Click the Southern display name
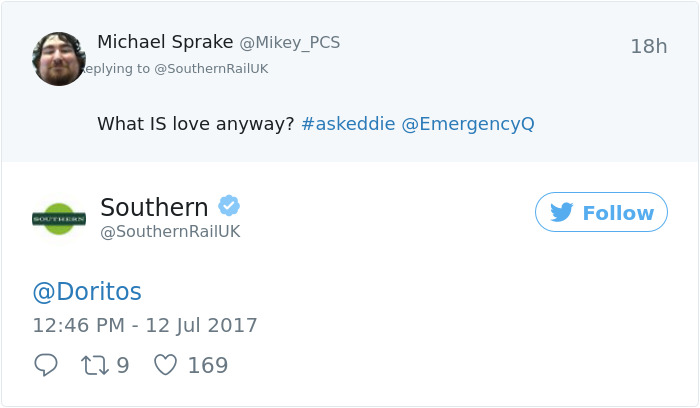Viewport: 700px width, 408px height. (154, 207)
